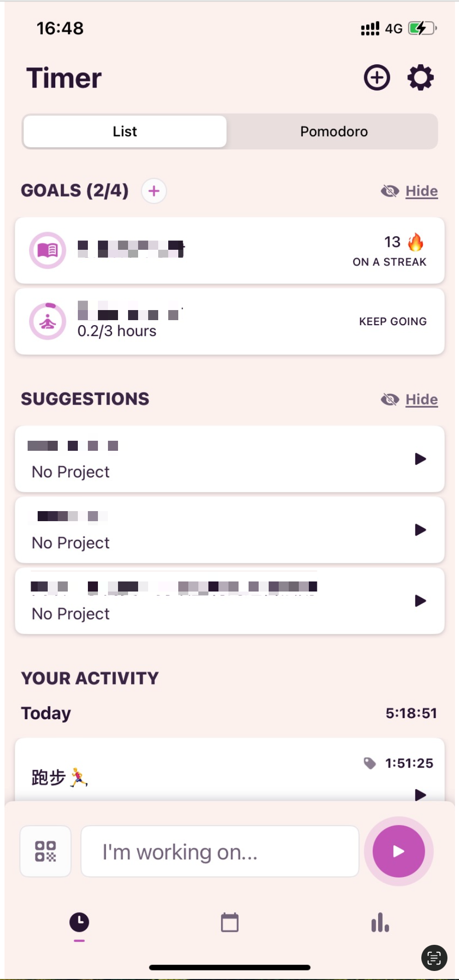
Task: Switch to the List tab
Action: (125, 132)
